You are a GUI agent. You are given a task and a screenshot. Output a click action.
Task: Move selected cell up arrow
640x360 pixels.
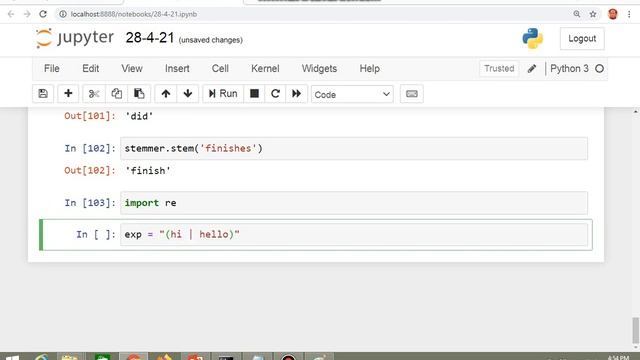[166, 94]
